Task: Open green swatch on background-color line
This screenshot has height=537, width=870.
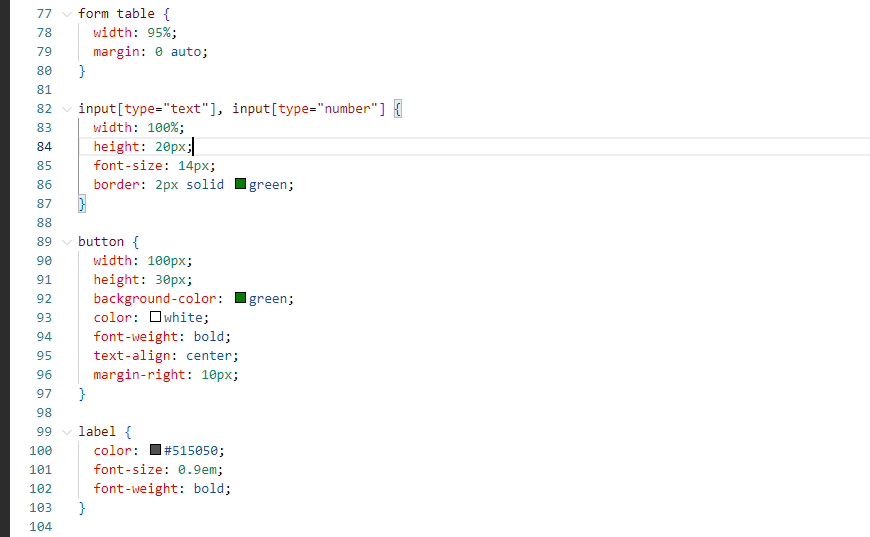Action: pos(240,298)
